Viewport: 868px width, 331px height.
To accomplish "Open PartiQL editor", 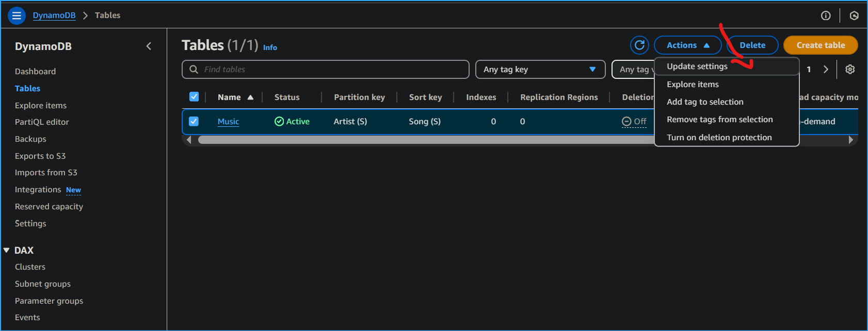I will [x=42, y=122].
